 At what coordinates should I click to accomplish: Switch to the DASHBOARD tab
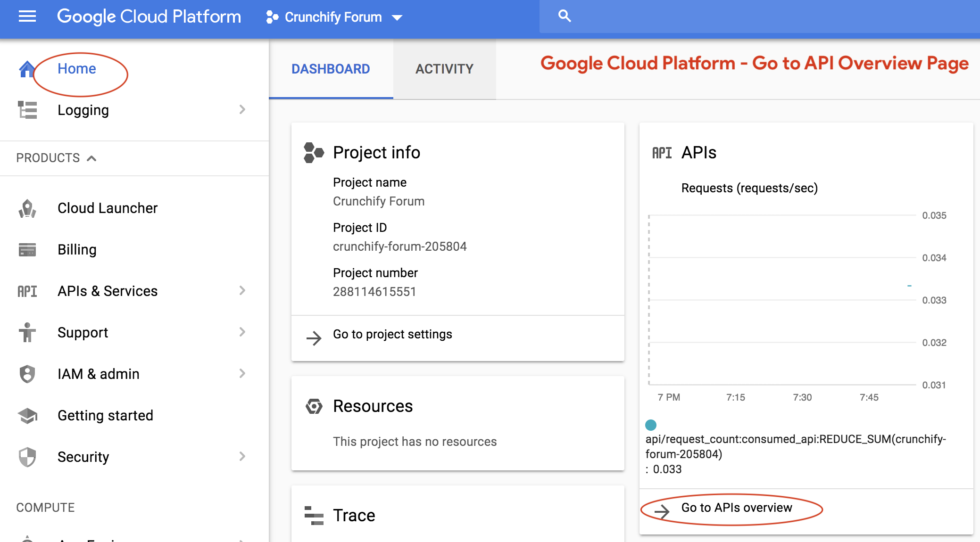pos(331,69)
